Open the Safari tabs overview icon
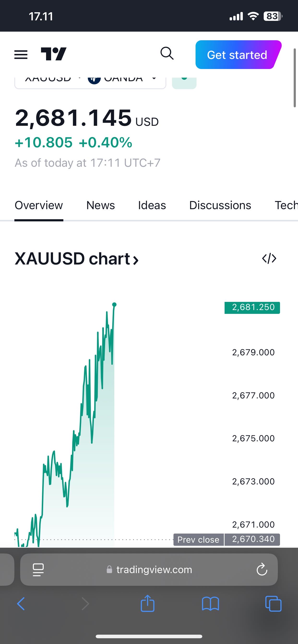The image size is (298, 644). pyautogui.click(x=273, y=604)
